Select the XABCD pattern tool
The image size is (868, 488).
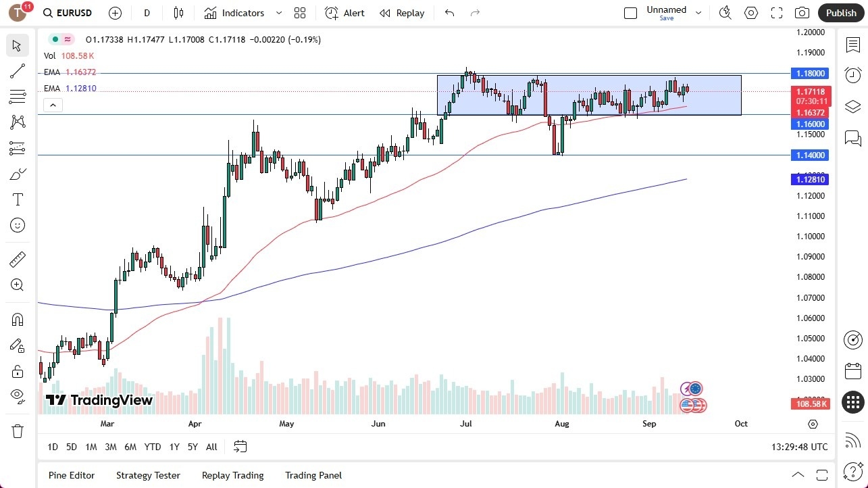[18, 122]
